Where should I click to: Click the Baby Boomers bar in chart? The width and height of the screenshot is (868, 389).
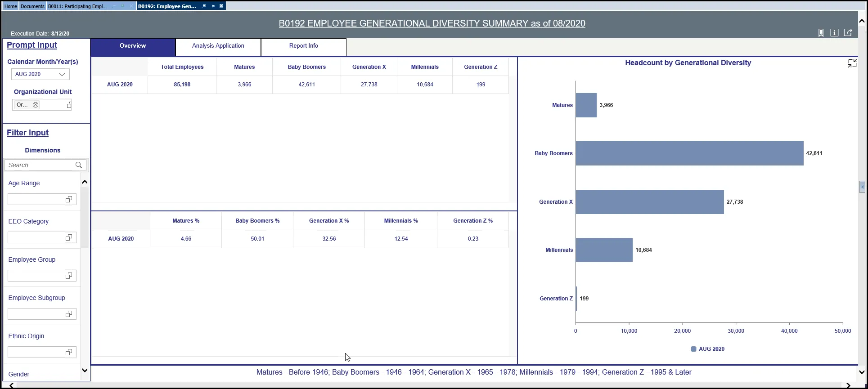(689, 153)
